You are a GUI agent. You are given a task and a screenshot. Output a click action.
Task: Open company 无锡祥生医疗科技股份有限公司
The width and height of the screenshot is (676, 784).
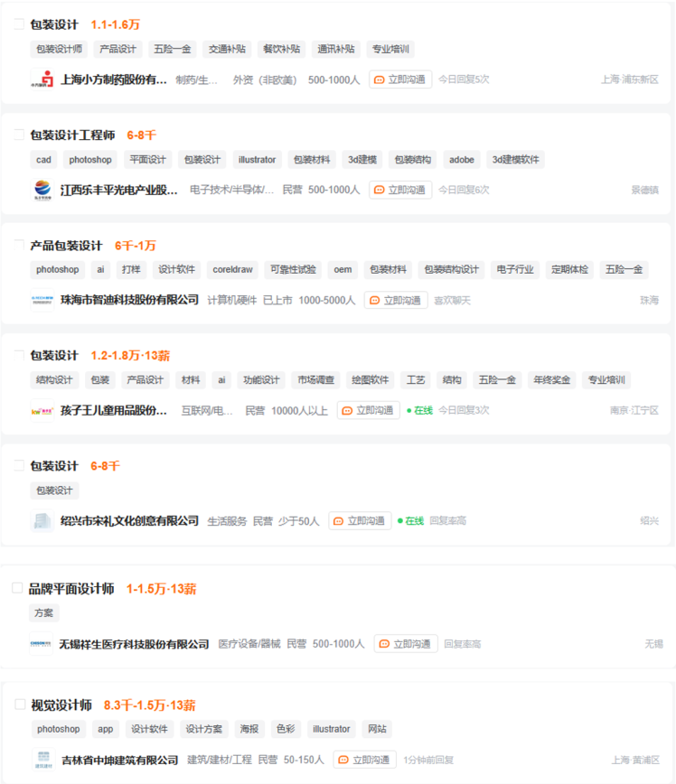[134, 644]
